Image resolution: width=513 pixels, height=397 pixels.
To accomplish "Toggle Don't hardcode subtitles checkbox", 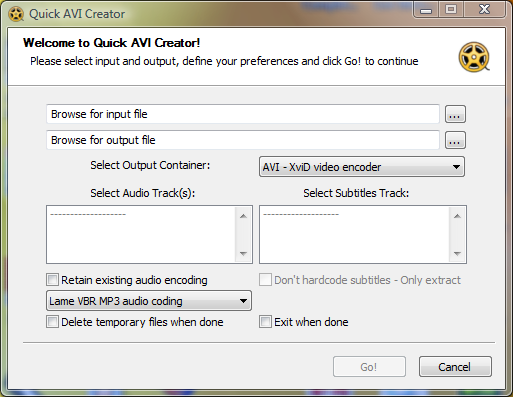I will [265, 280].
